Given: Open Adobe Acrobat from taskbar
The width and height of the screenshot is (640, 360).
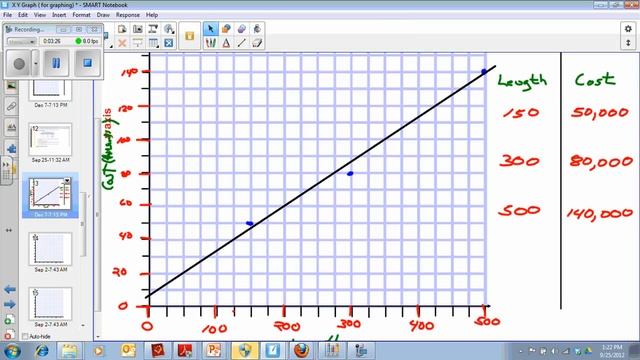Looking at the screenshot, I should coord(186,351).
